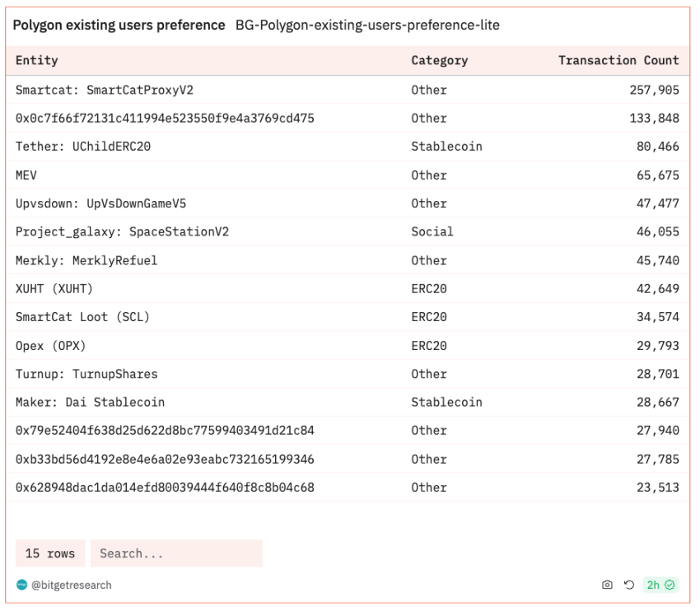The image size is (700, 611).
Task: Click the 15 rows count label
Action: 50,553
